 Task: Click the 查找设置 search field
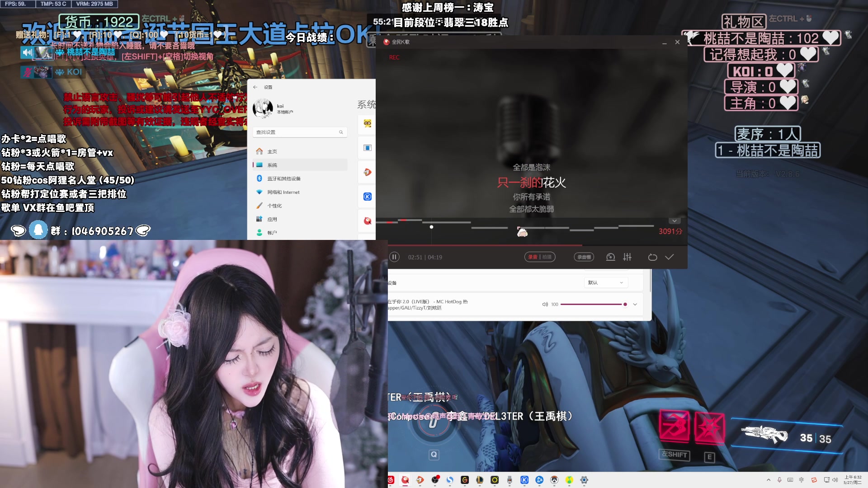coord(300,132)
